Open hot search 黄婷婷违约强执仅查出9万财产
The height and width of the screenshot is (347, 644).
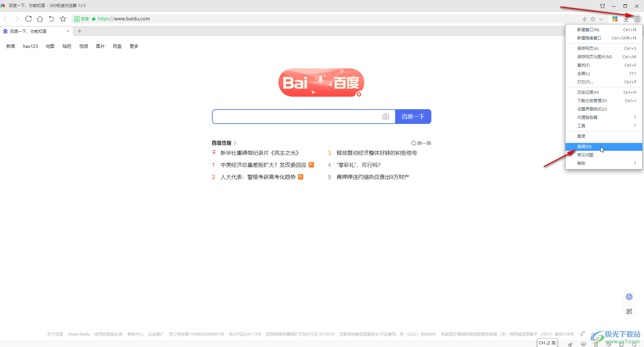tap(373, 177)
